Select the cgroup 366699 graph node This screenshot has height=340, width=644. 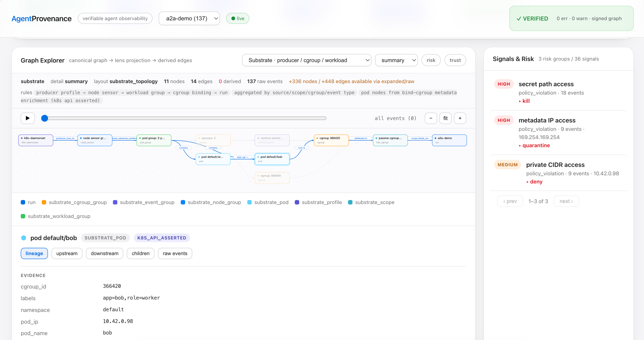tap(272, 178)
